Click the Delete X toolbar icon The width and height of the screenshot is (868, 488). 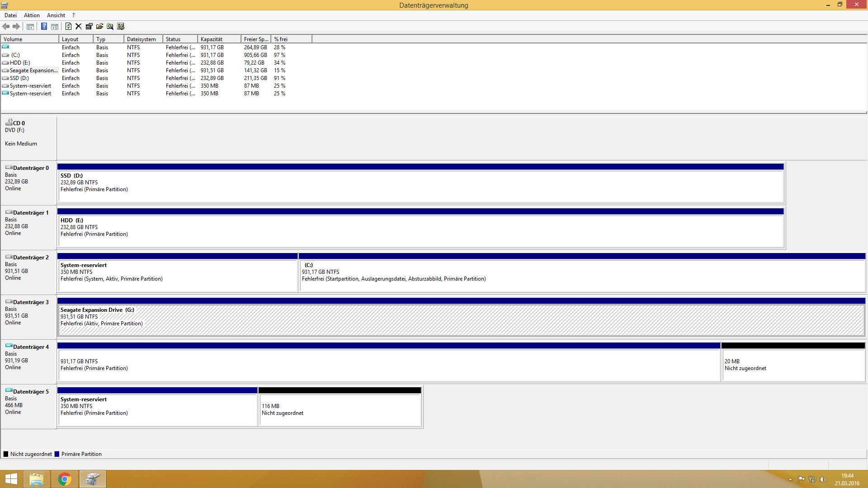coord(79,26)
